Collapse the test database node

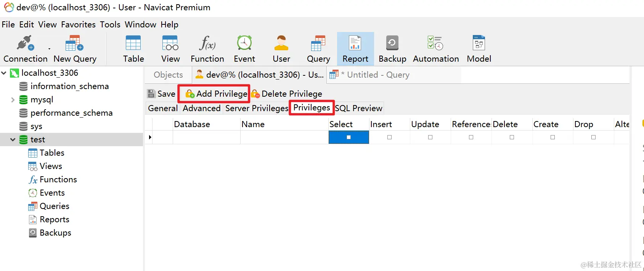[13, 140]
